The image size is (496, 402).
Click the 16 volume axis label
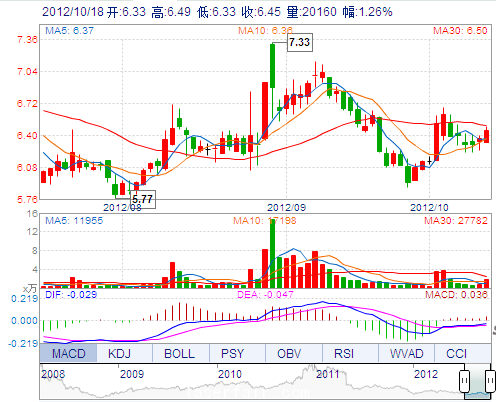[x=32, y=213]
